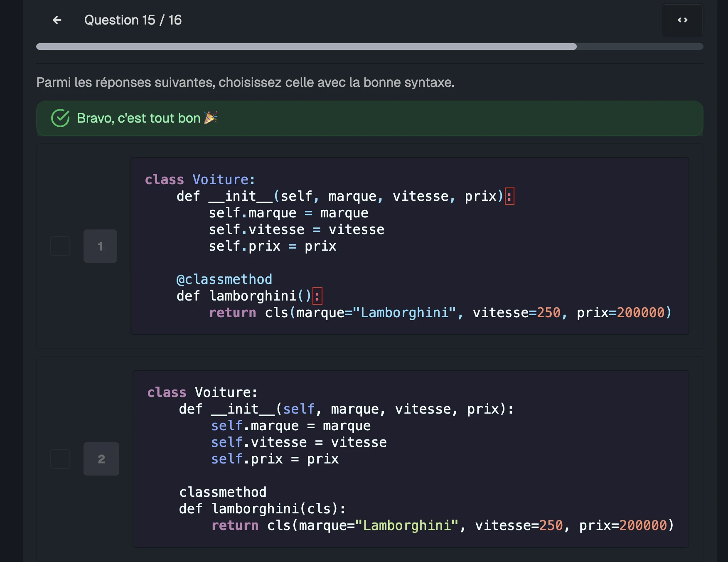This screenshot has height=562, width=728.
Task: Select the number 1 answer badge
Action: tap(100, 246)
